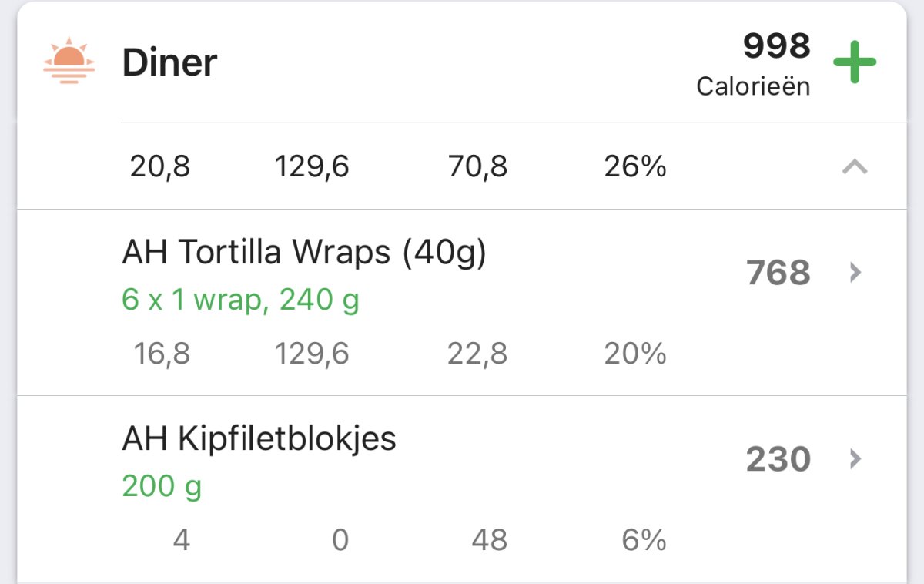Open AH Tortilla Wraps entry chevron
This screenshot has width=924, height=584.
point(855,273)
